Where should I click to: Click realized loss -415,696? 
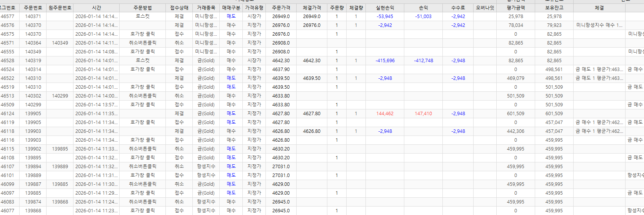tap(385, 61)
